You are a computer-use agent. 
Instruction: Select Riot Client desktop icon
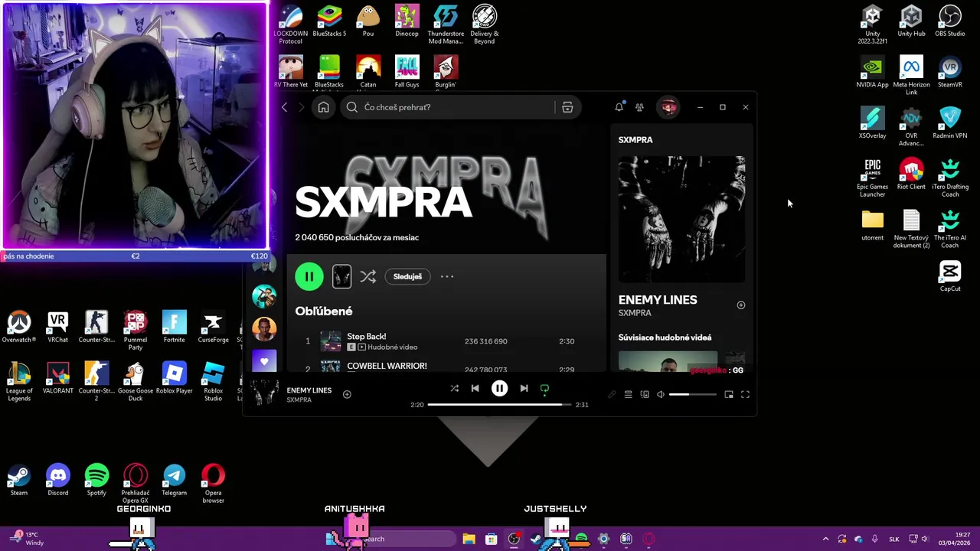[911, 174]
